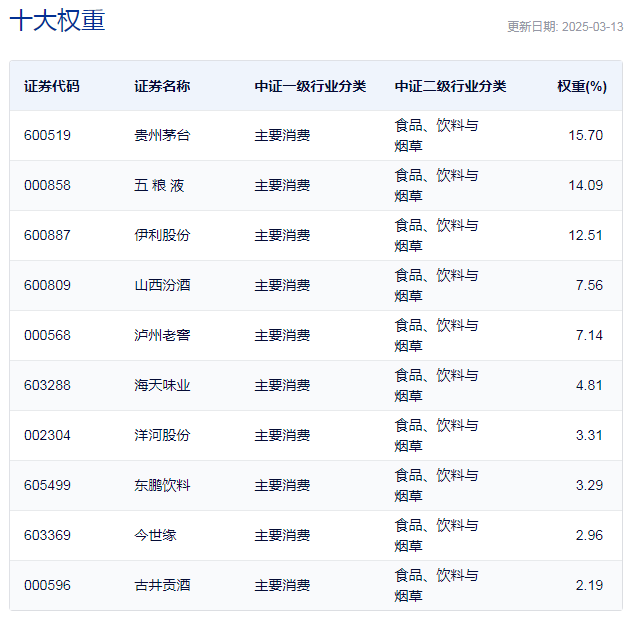Click 主要消费 in the 603288 row
631x620 pixels.
282,385
